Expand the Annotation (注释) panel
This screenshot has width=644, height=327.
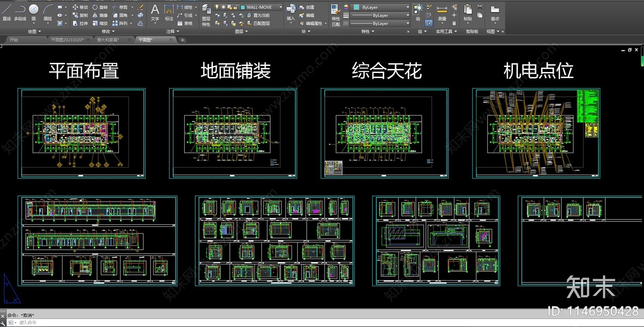click(x=173, y=31)
